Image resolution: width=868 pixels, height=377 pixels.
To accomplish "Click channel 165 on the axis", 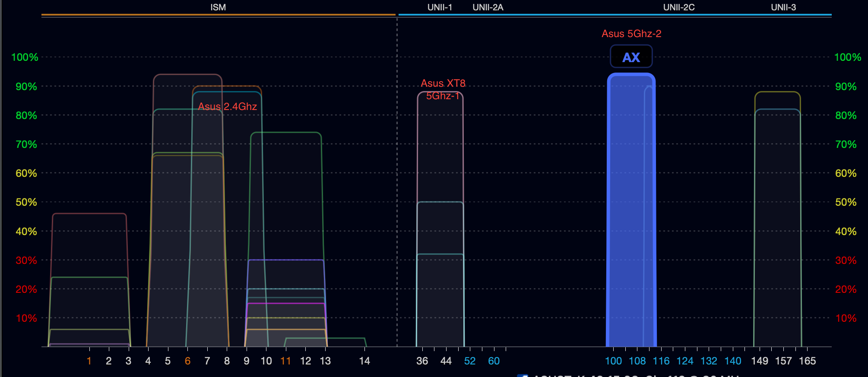I will [x=807, y=361].
